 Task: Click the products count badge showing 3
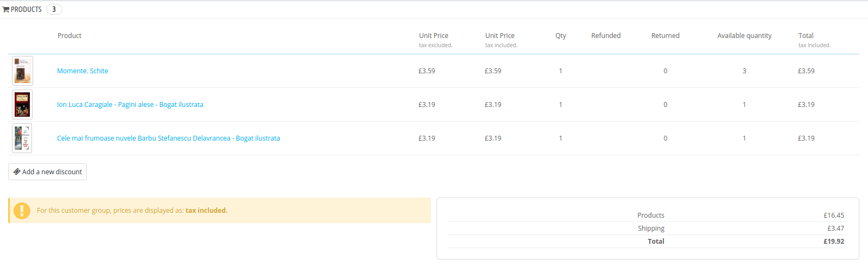54,9
